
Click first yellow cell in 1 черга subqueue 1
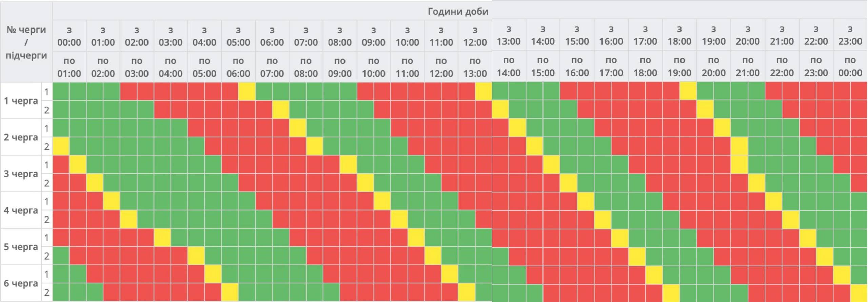(x=246, y=92)
